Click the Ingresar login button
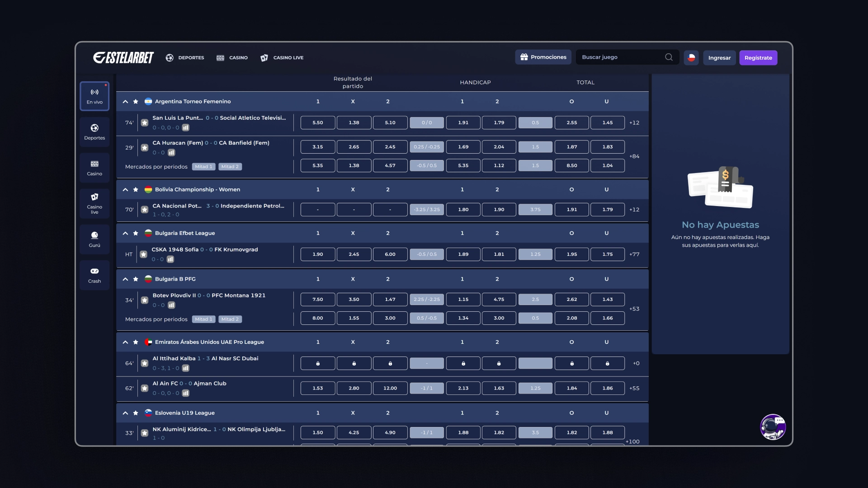This screenshot has height=488, width=868. [x=719, y=58]
